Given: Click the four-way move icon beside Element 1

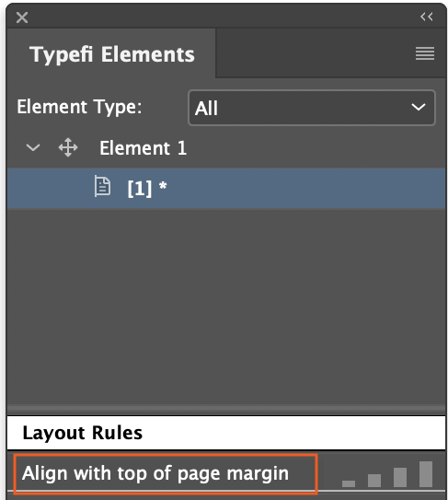Looking at the screenshot, I should click(68, 147).
